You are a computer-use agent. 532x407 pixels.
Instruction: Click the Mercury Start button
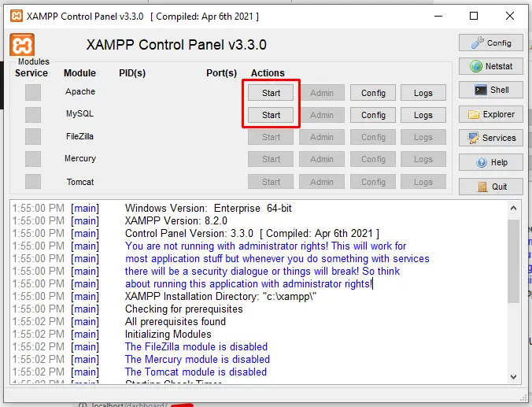[x=271, y=159]
